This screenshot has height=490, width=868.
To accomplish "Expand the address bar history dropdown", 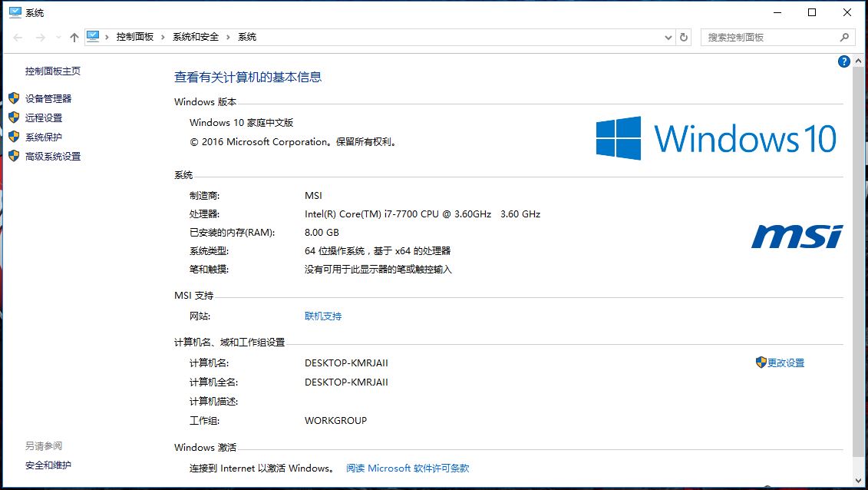I will 667,36.
